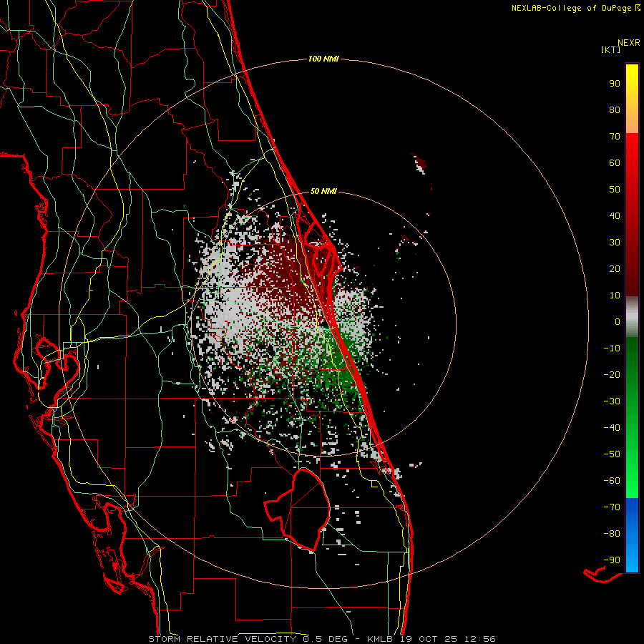The height and width of the screenshot is (644, 644).
Task: Click the -10 value on velocity scale
Action: 612,348
